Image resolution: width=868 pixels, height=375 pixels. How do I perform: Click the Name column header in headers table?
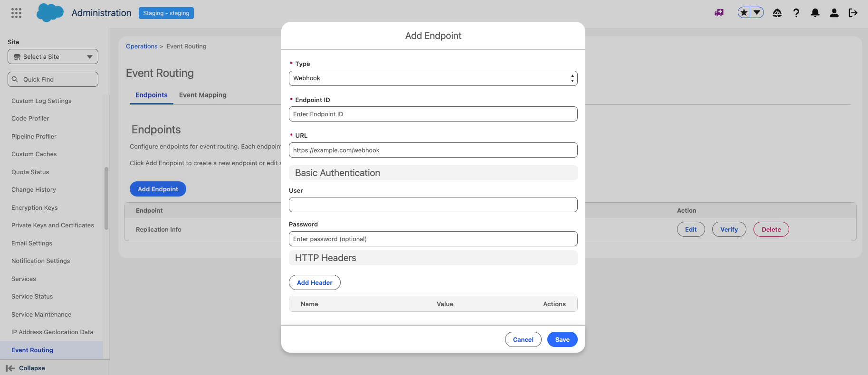click(309, 304)
